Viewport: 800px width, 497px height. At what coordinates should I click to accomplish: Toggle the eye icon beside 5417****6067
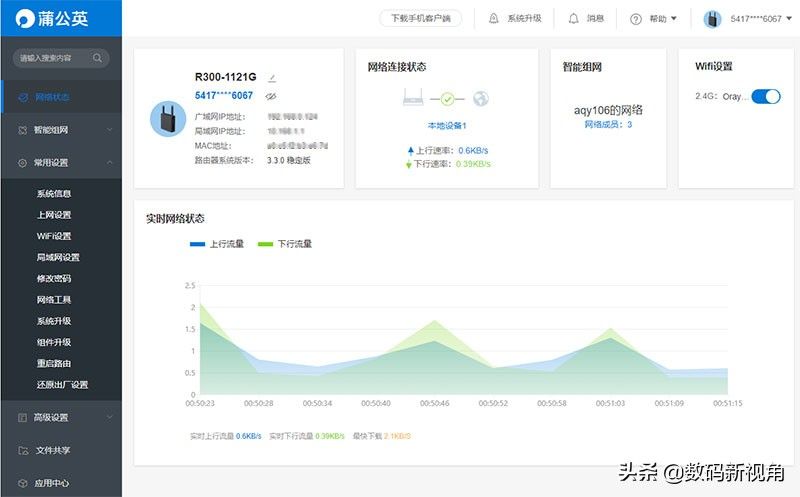tap(271, 96)
